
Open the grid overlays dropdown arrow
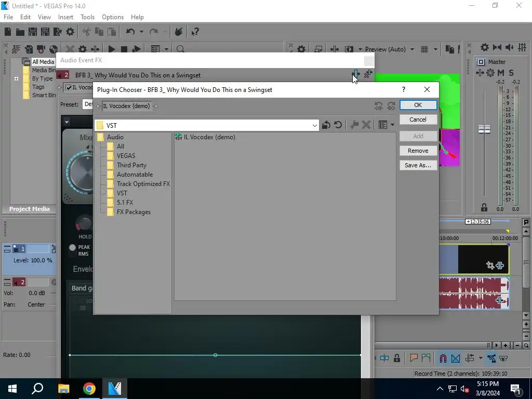pos(435,49)
